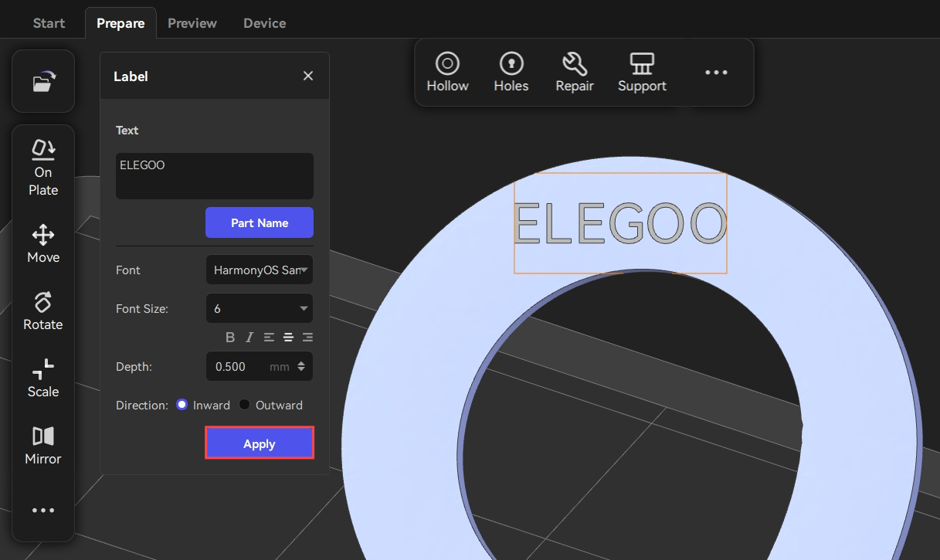
Task: Open file using the folder icon
Action: (43, 82)
